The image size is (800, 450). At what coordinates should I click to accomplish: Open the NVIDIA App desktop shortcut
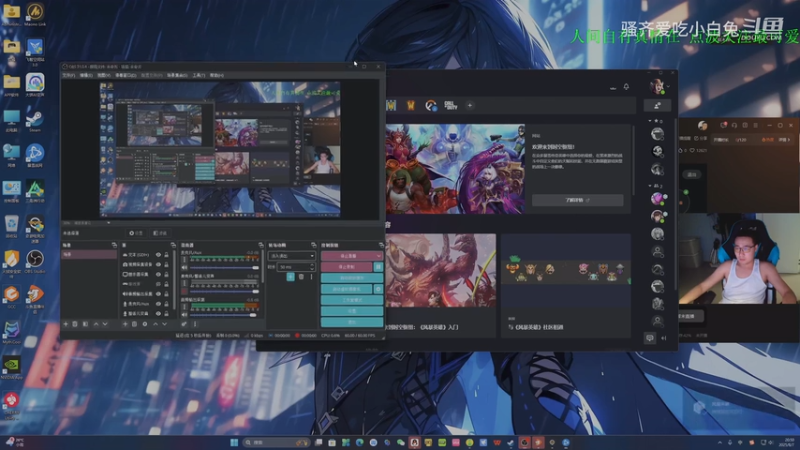tap(11, 368)
